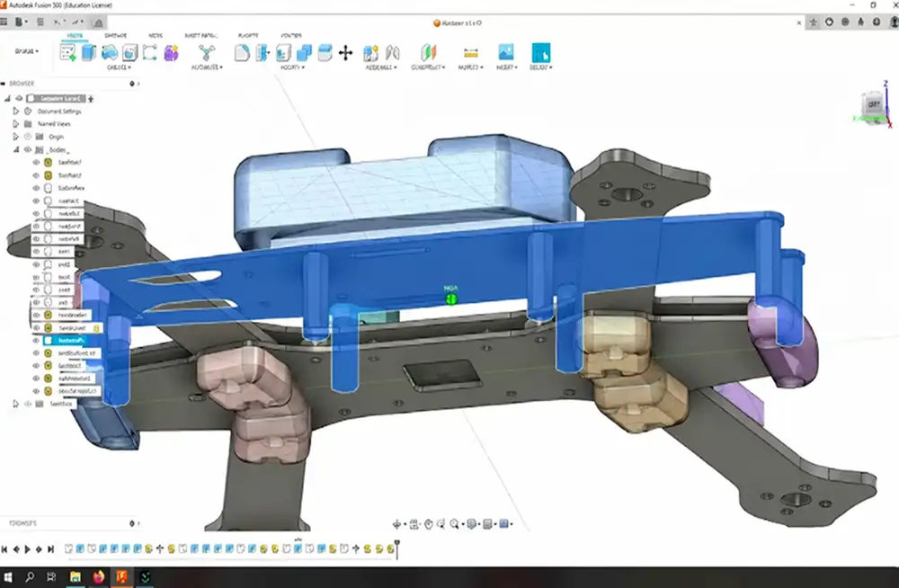The width and height of the screenshot is (899, 588).
Task: Open the Automate dropdown menu
Action: point(207,67)
